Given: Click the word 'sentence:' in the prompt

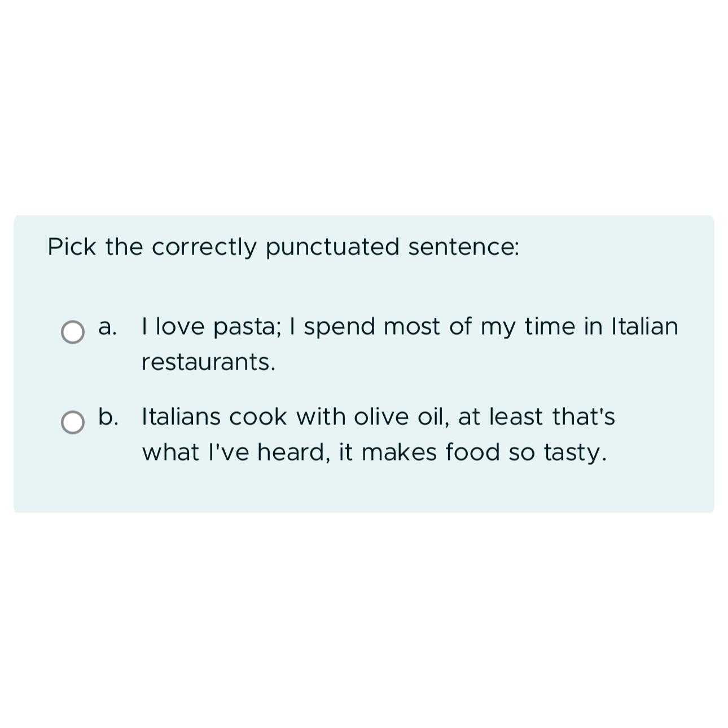Looking at the screenshot, I should tap(463, 248).
